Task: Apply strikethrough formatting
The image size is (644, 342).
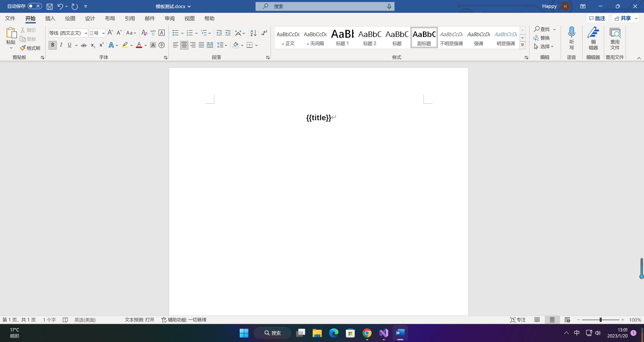Action: coord(84,45)
